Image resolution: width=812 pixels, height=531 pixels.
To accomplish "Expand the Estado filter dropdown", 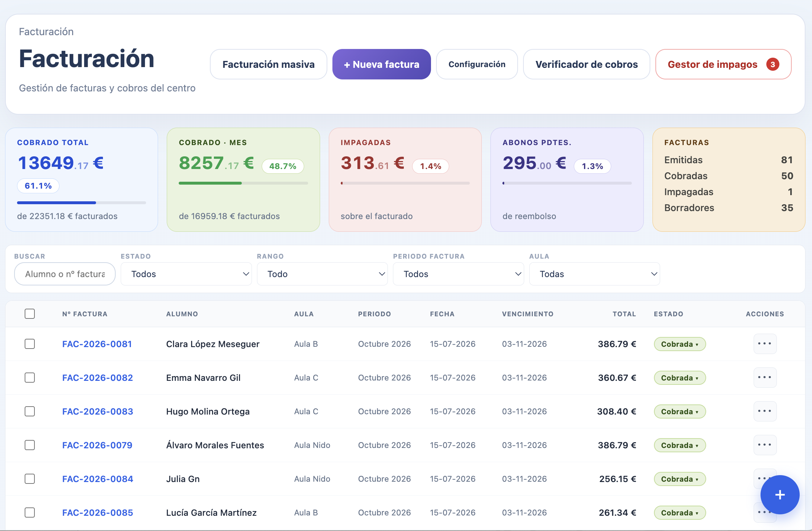I will (186, 274).
